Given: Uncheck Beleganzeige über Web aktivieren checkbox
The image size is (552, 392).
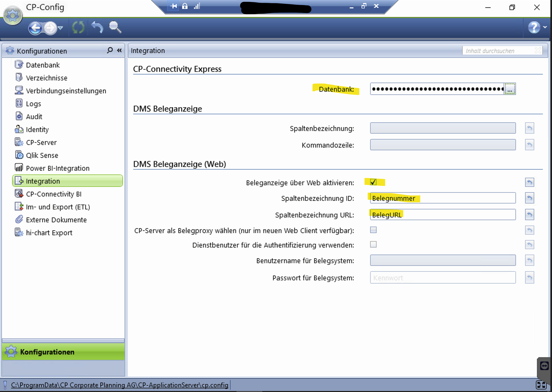Looking at the screenshot, I should tap(373, 182).
